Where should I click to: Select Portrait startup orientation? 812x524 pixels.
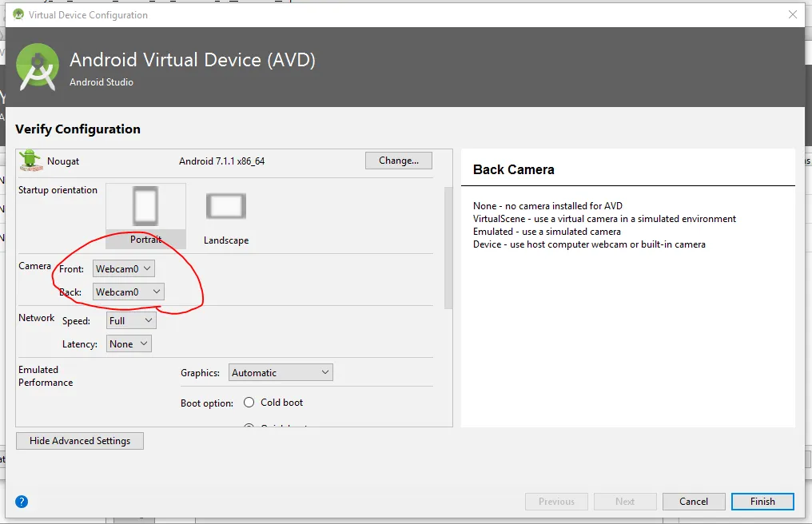tap(145, 216)
